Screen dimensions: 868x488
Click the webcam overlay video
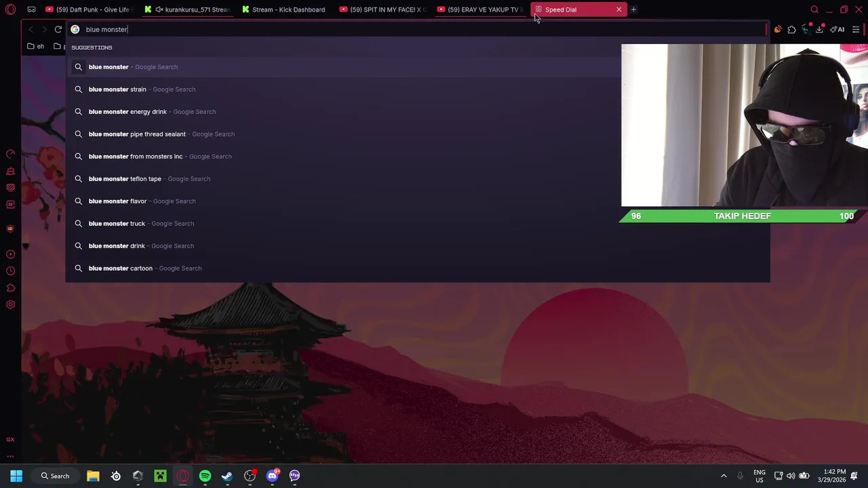point(744,125)
